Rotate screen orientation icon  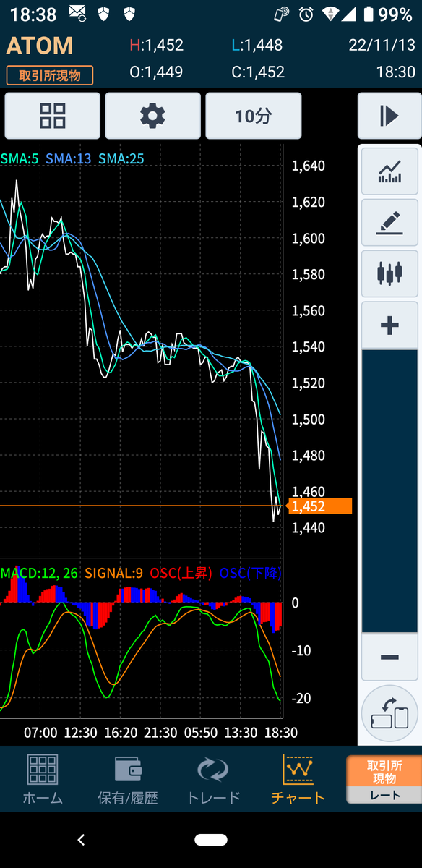[x=389, y=713]
